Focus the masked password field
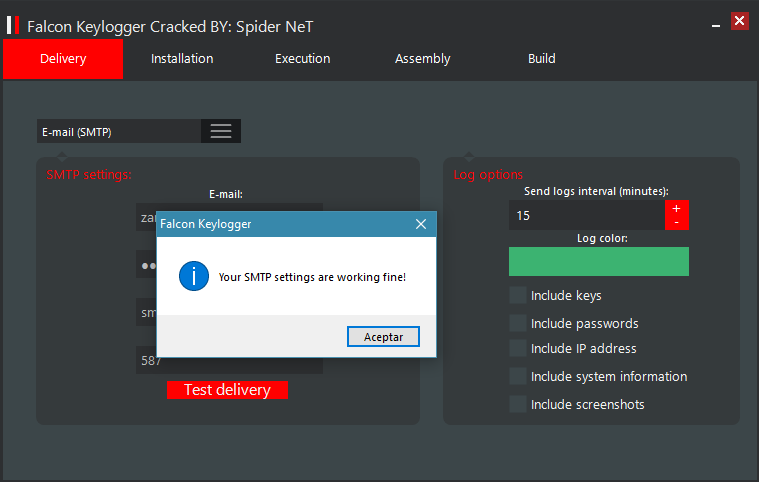 tap(146, 265)
